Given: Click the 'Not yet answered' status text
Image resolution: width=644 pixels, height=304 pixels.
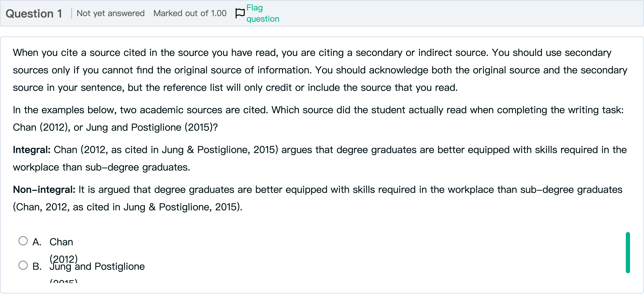Looking at the screenshot, I should (x=110, y=13).
